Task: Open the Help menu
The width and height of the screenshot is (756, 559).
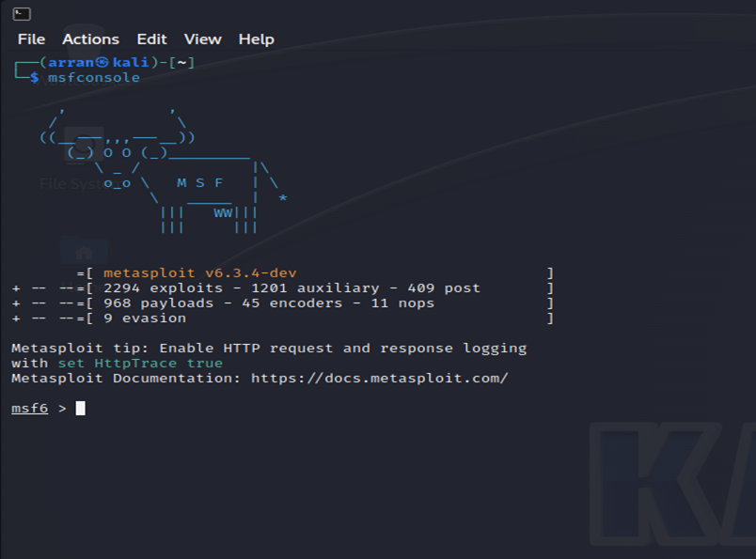Action: click(256, 39)
